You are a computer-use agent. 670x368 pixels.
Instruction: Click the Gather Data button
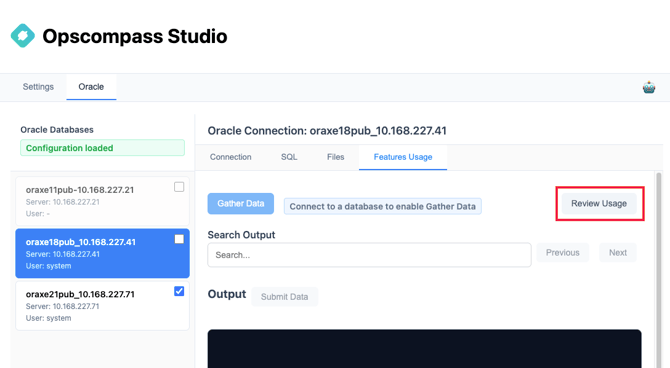pyautogui.click(x=241, y=203)
